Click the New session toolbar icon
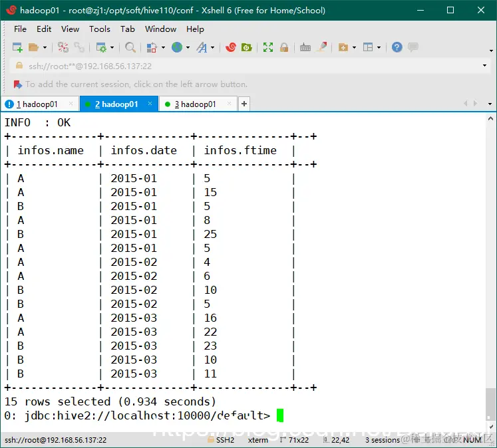The width and height of the screenshot is (497, 448). 17,47
